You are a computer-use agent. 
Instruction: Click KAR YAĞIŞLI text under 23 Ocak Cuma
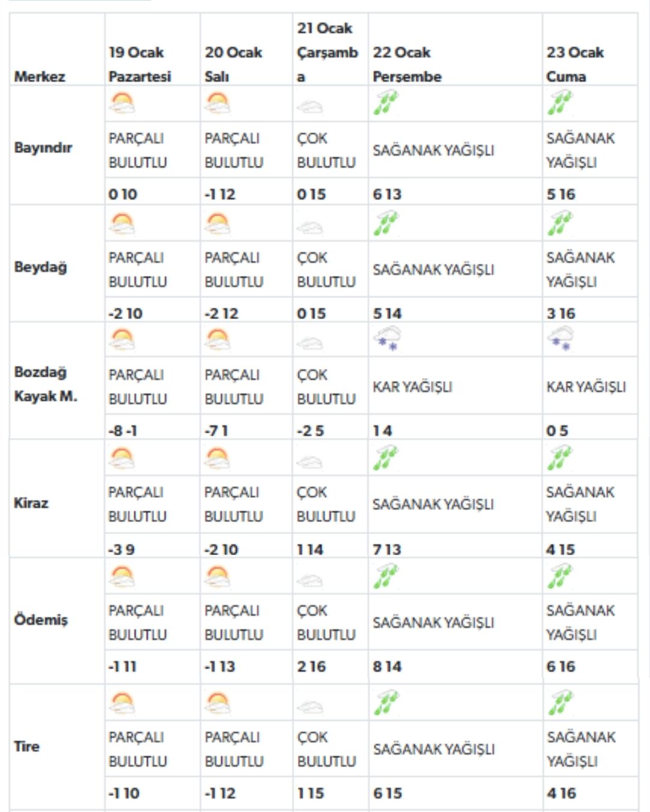tap(586, 387)
